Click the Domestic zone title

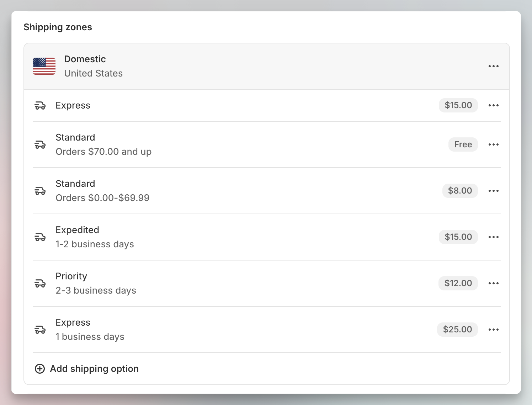tap(85, 59)
